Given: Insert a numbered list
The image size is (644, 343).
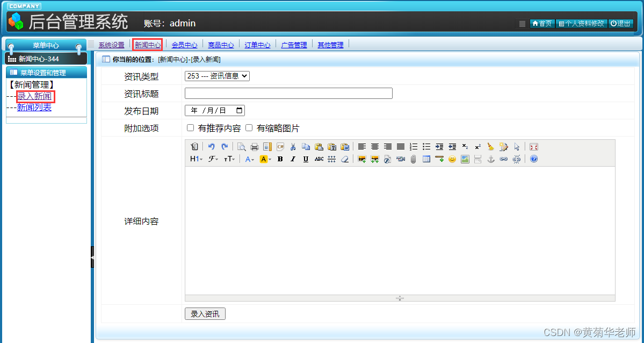Looking at the screenshot, I should pos(414,147).
